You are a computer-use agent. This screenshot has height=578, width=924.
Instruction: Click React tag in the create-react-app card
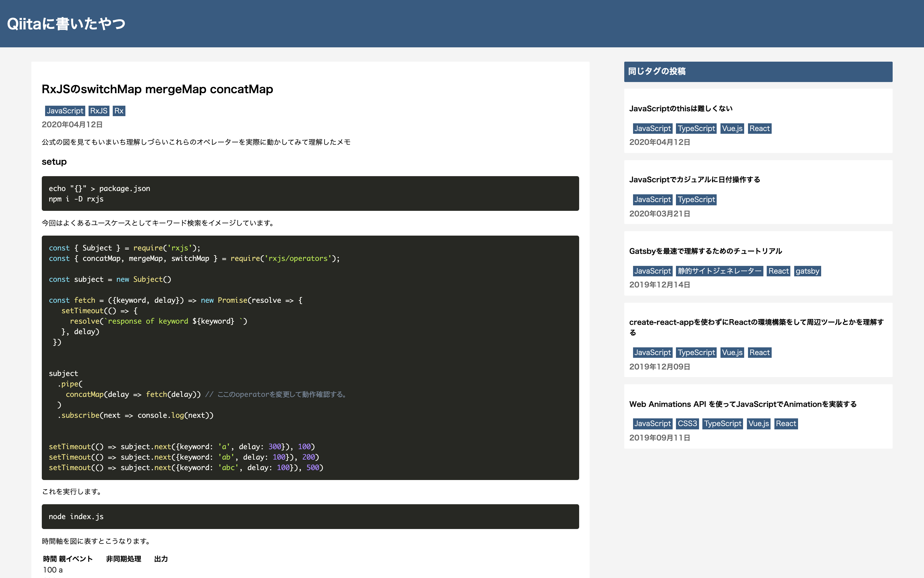[x=760, y=353]
